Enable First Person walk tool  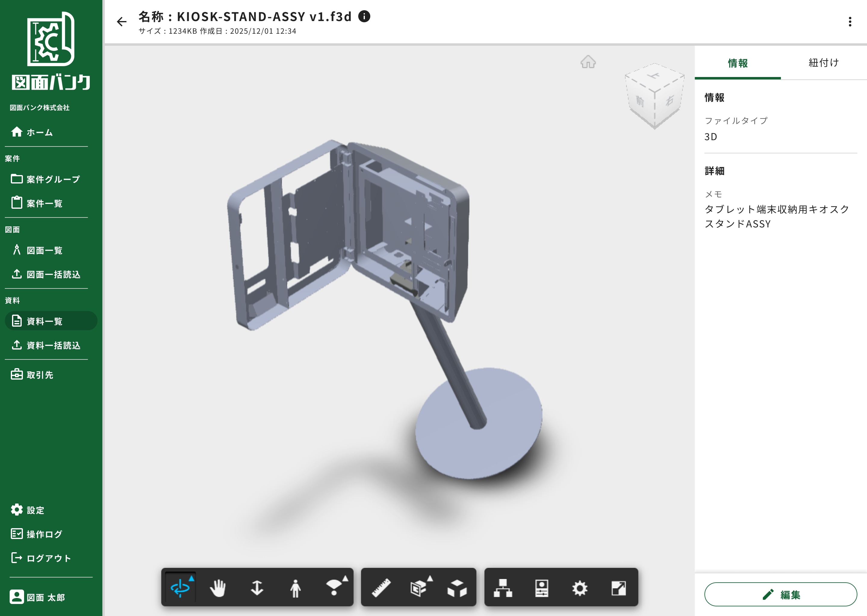pos(295,588)
